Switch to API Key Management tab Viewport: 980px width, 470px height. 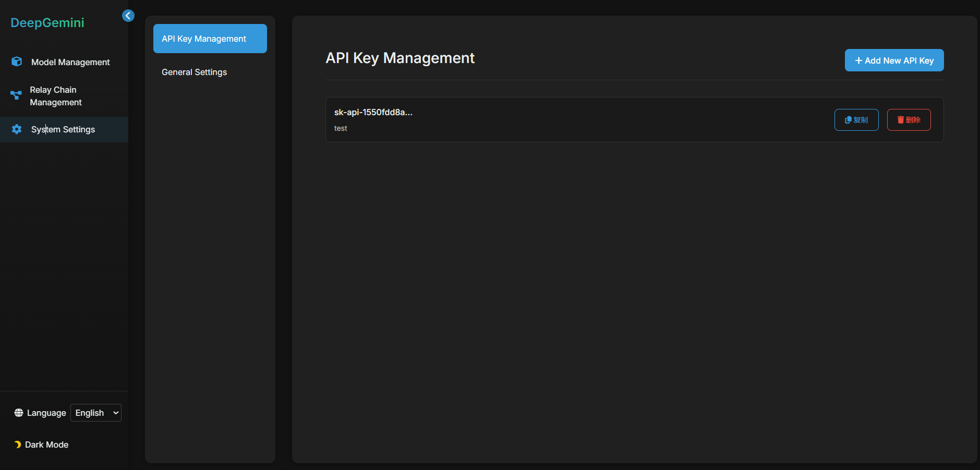[210, 39]
